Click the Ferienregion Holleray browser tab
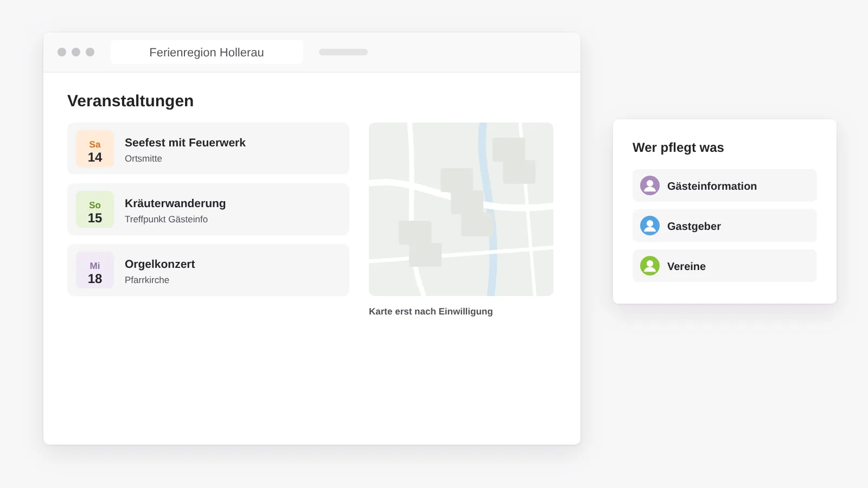 [x=207, y=52]
